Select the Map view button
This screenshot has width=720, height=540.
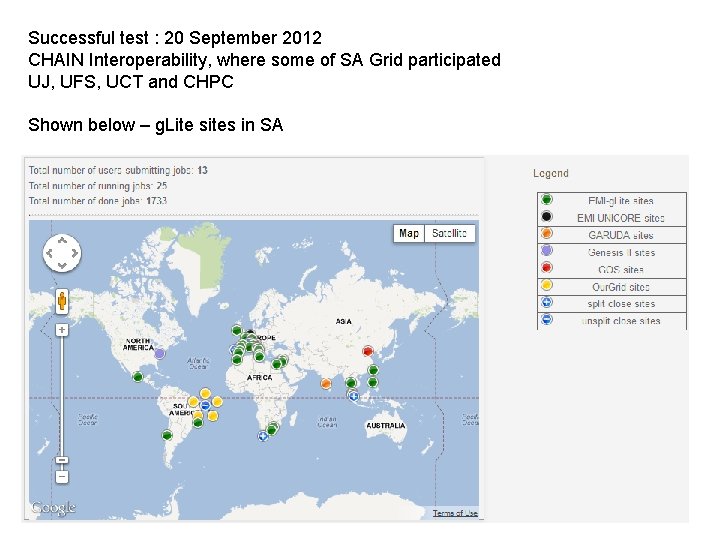tap(409, 233)
